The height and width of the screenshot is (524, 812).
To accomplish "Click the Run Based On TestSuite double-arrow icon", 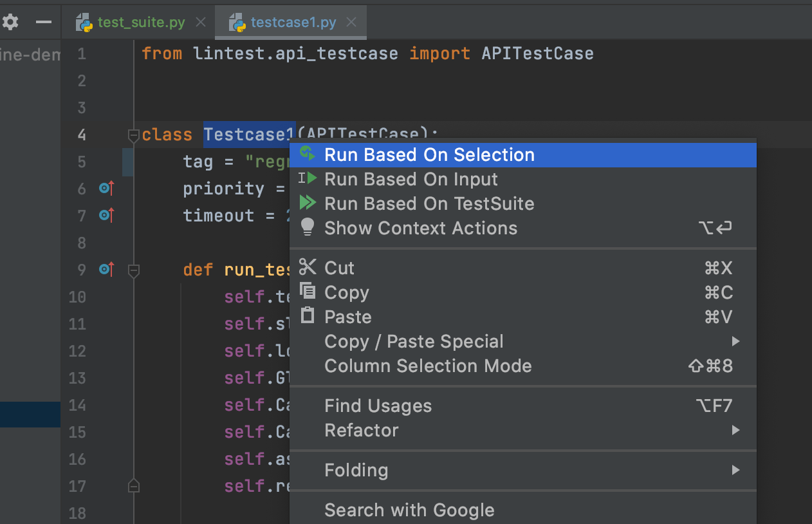I will (x=308, y=203).
